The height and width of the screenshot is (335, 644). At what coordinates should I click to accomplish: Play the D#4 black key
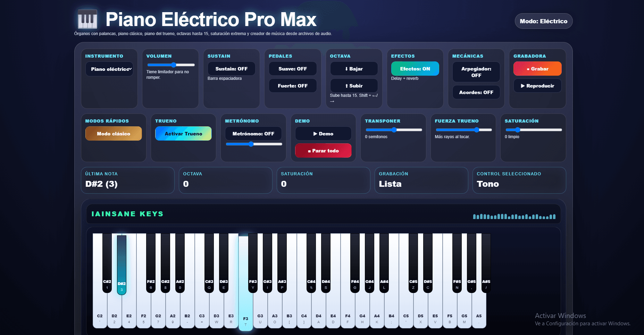pyautogui.click(x=326, y=263)
